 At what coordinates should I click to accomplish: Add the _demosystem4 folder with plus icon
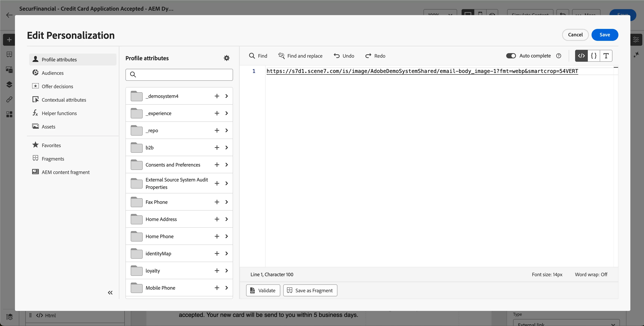coord(217,96)
